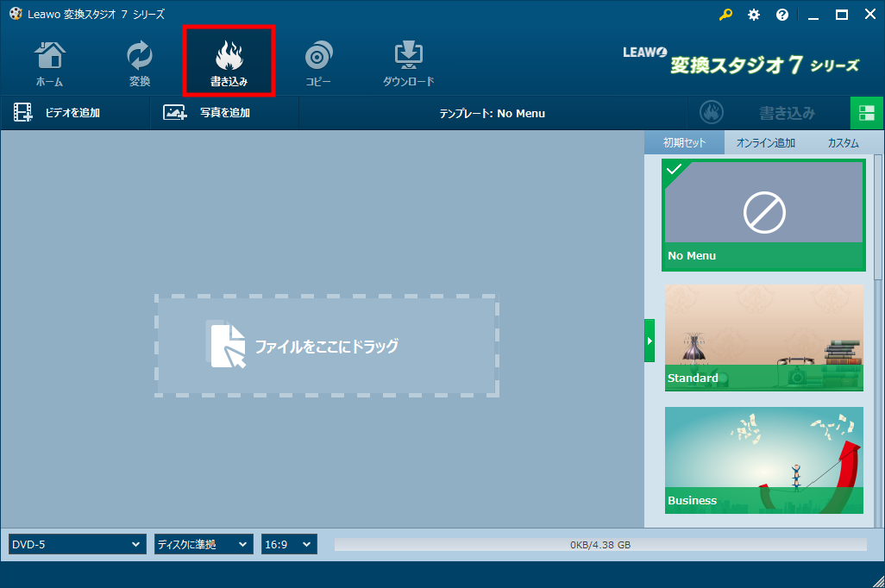885x588 pixels.
Task: Click ビデオを追加 to add video
Action: click(58, 113)
